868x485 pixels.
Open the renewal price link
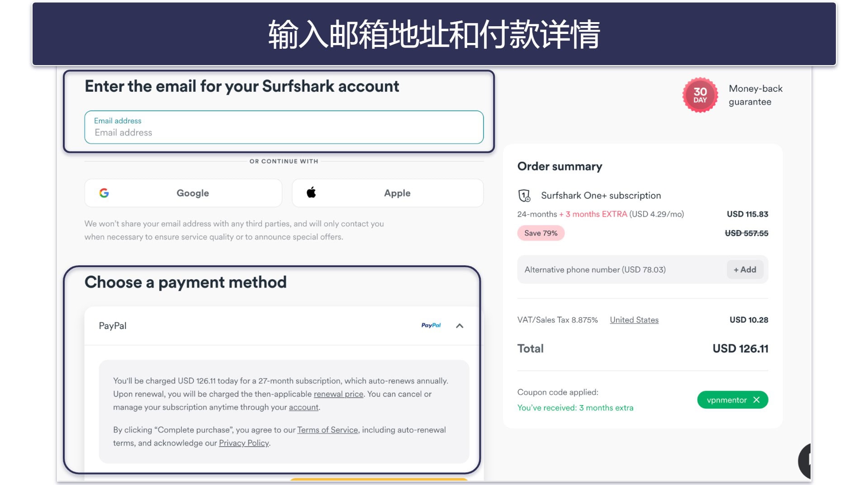pyautogui.click(x=338, y=394)
